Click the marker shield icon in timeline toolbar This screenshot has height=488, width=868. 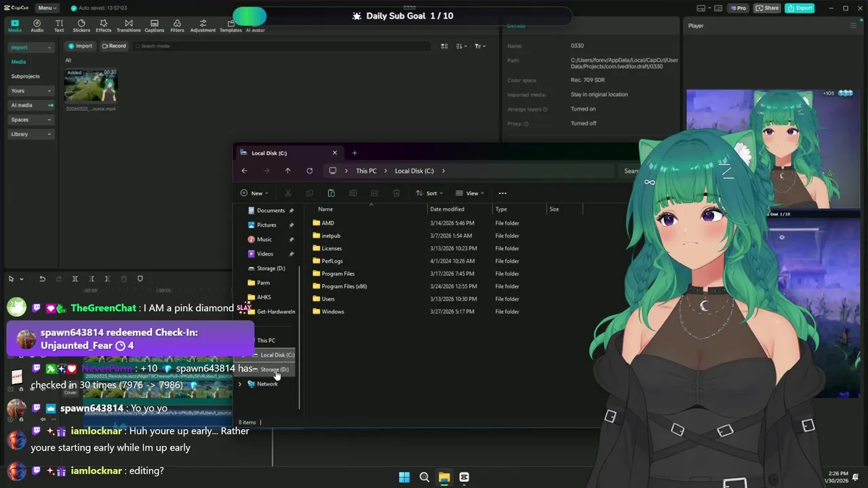coord(140,279)
